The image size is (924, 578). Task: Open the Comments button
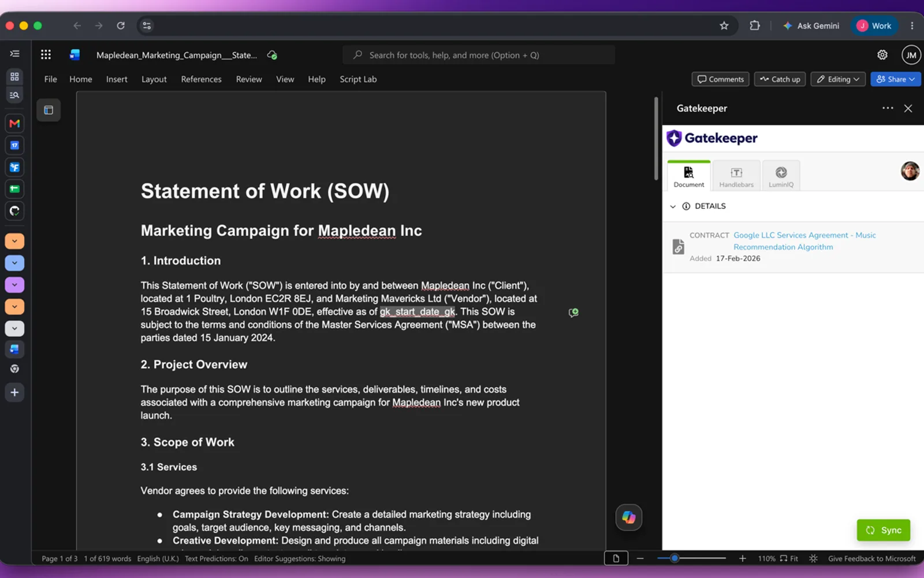click(720, 79)
